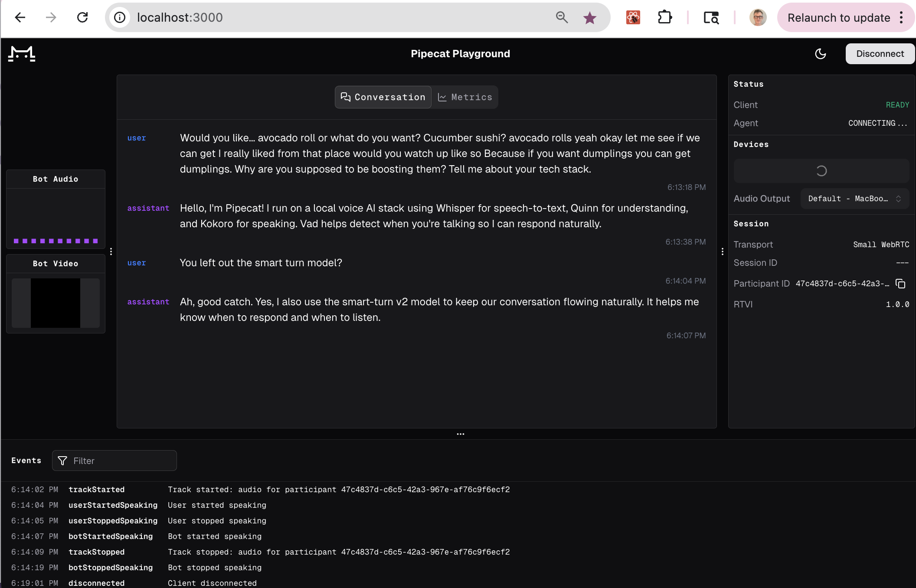
Task: Click the zoom magnifier icon in address bar
Action: pyautogui.click(x=562, y=18)
